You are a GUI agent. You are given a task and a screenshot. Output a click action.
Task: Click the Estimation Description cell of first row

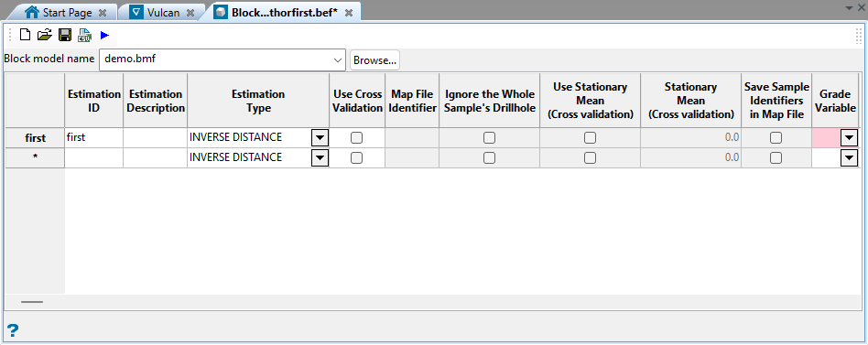(x=155, y=137)
